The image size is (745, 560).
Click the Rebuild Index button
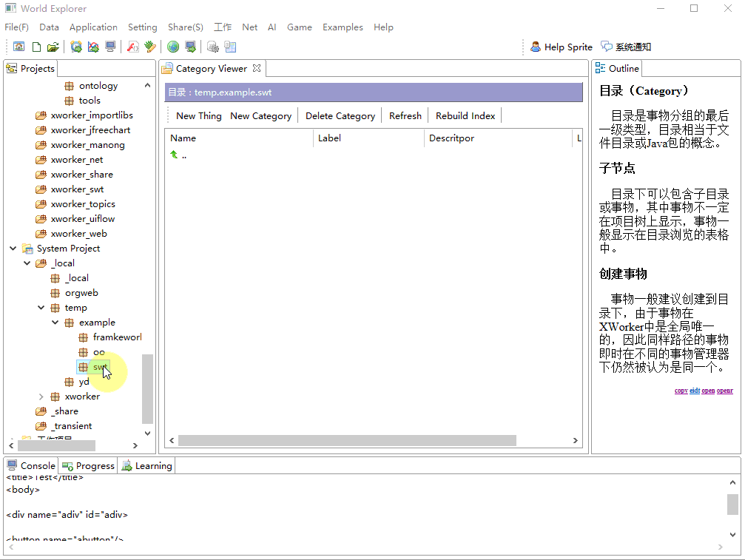click(x=465, y=115)
